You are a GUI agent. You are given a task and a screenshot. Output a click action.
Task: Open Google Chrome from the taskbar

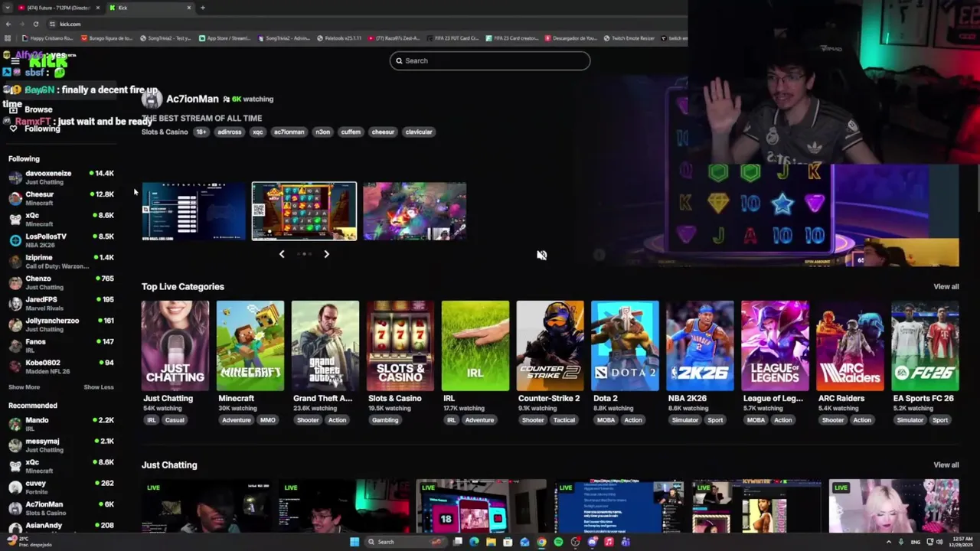click(541, 542)
